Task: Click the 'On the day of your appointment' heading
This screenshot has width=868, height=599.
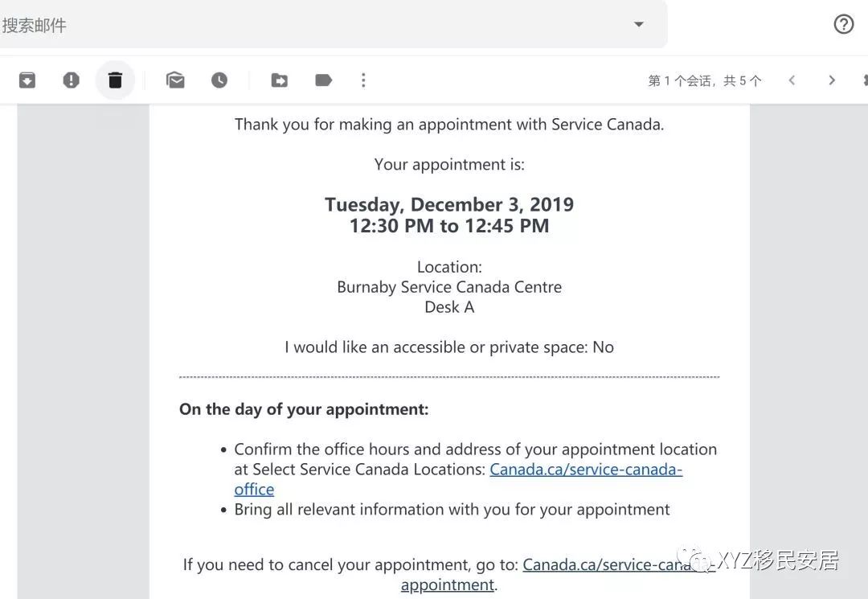Action: coord(304,409)
